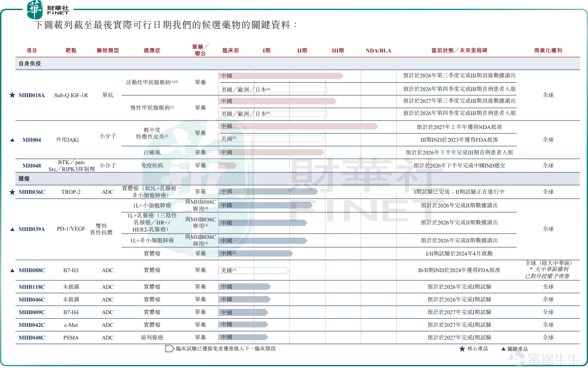Image resolution: width=588 pixels, height=375 pixels.
Task: Click the c-Met target cell
Action: [71, 325]
